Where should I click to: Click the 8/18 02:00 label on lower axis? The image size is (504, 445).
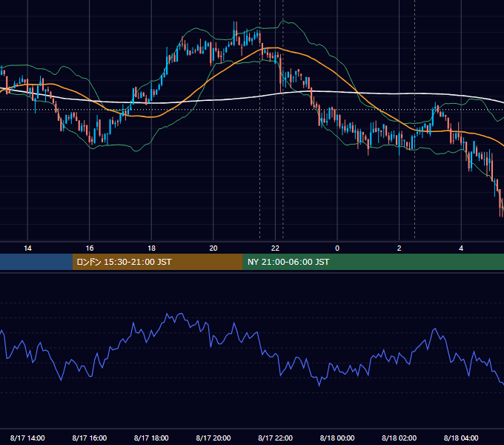click(x=399, y=438)
